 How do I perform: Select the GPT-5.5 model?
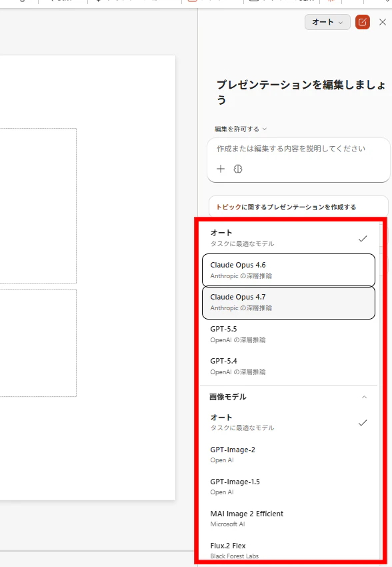coord(289,334)
